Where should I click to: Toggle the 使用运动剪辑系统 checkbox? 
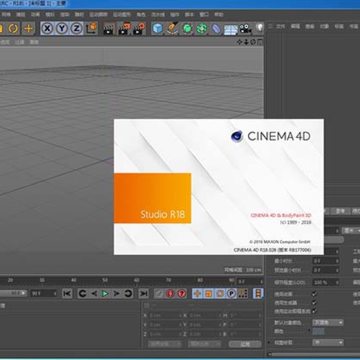[314, 311]
